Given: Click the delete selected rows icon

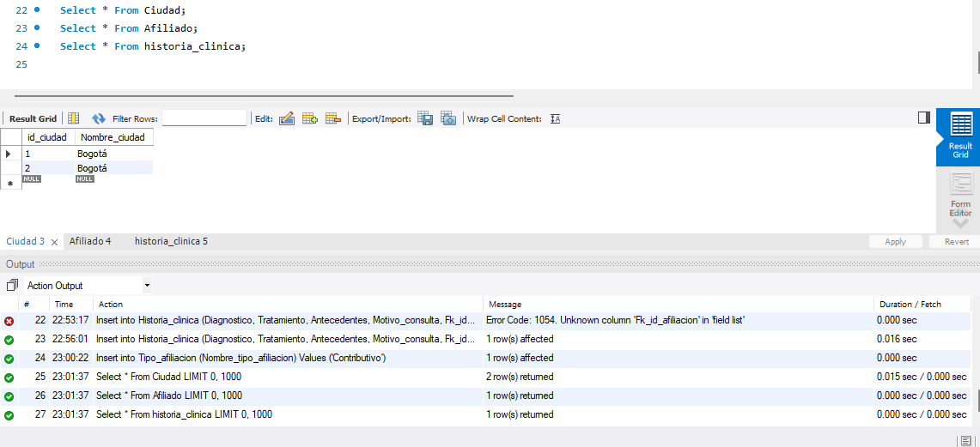Looking at the screenshot, I should click(x=333, y=118).
